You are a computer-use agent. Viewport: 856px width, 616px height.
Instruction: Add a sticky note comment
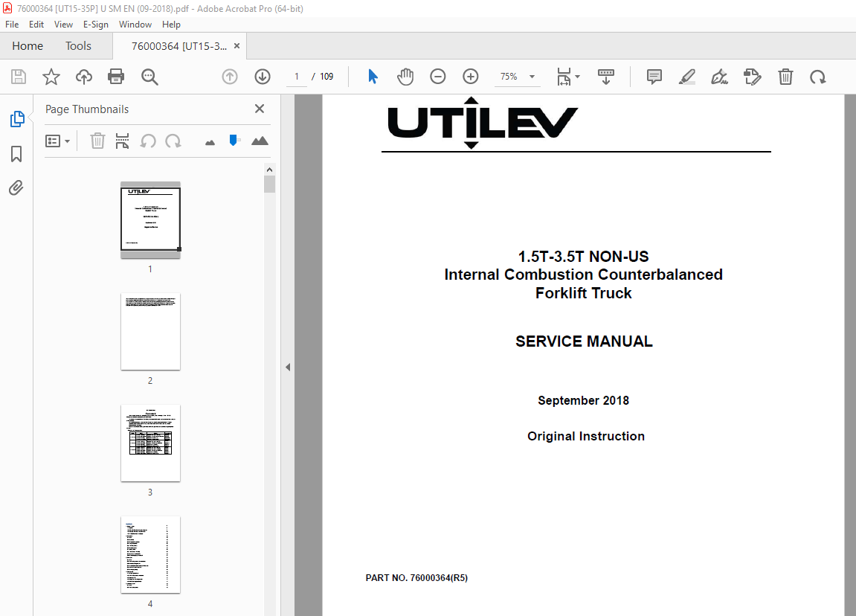tap(654, 77)
